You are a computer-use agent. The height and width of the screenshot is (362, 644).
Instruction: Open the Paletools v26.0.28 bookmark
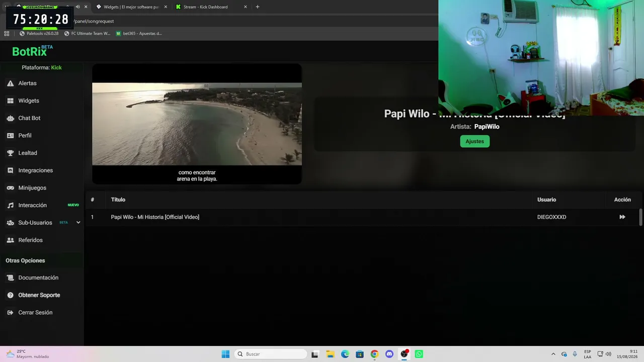39,34
